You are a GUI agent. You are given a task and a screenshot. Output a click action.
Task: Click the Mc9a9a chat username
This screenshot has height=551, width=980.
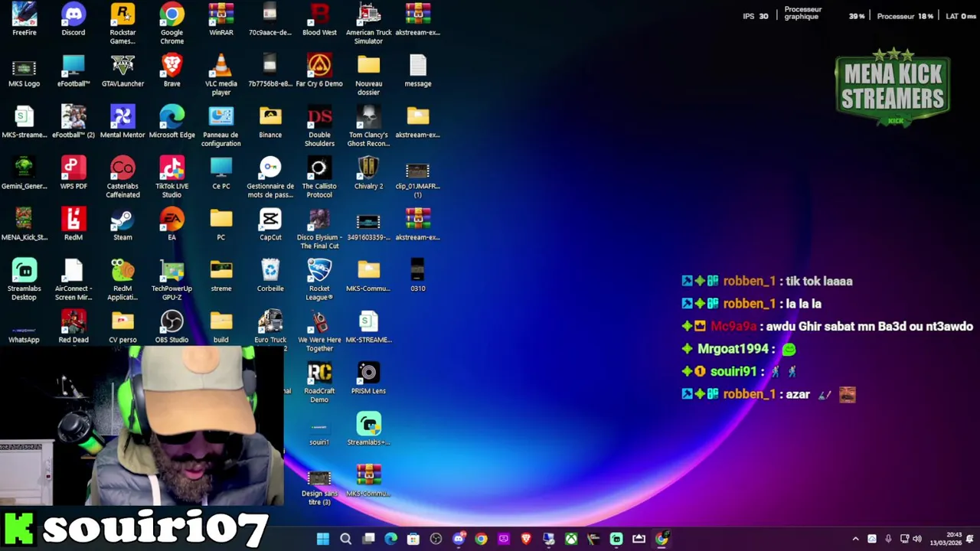point(733,326)
